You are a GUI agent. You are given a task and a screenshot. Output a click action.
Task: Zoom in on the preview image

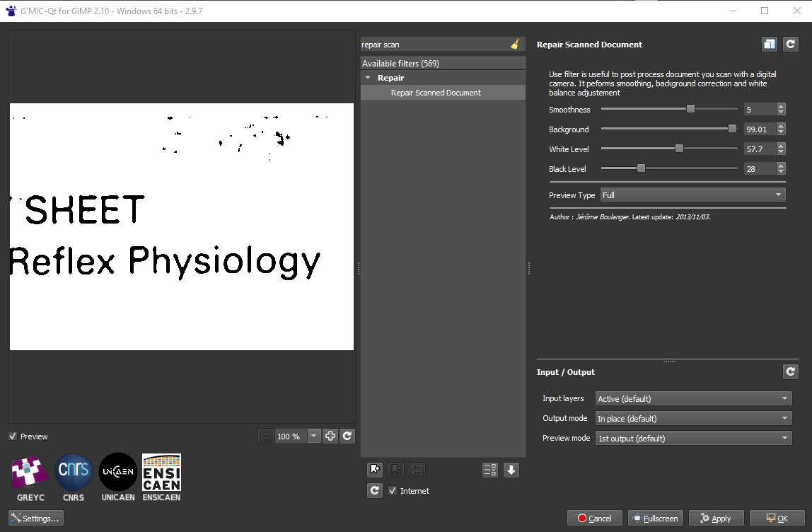330,436
